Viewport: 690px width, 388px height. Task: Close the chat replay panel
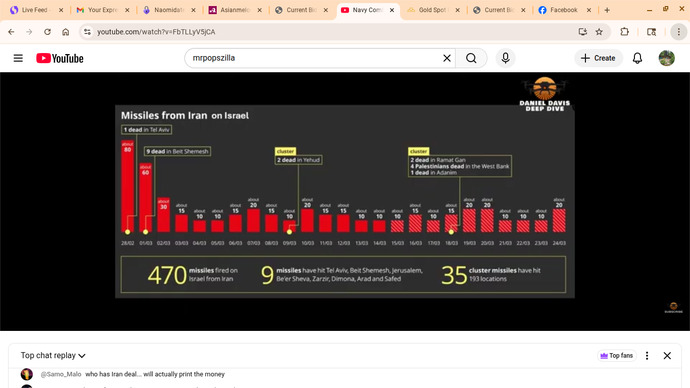(667, 355)
